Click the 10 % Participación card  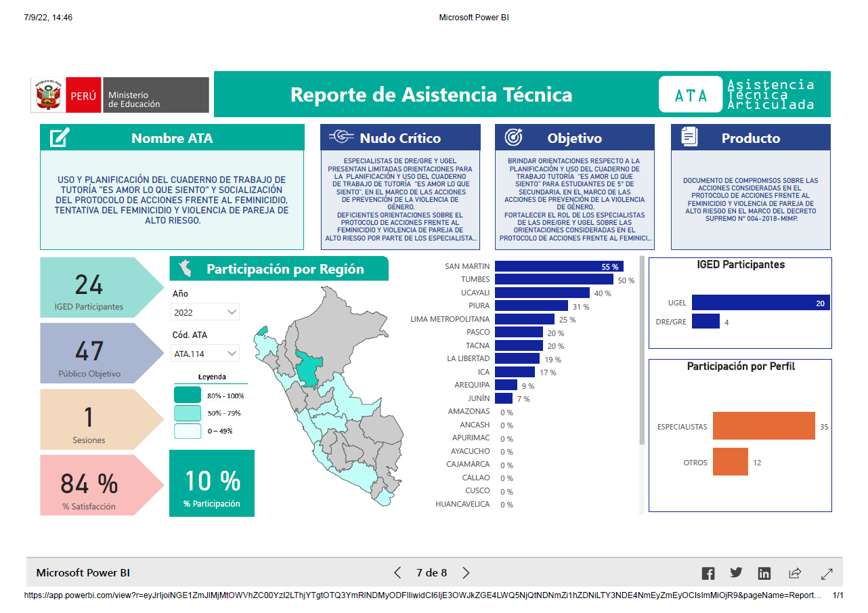(x=212, y=484)
